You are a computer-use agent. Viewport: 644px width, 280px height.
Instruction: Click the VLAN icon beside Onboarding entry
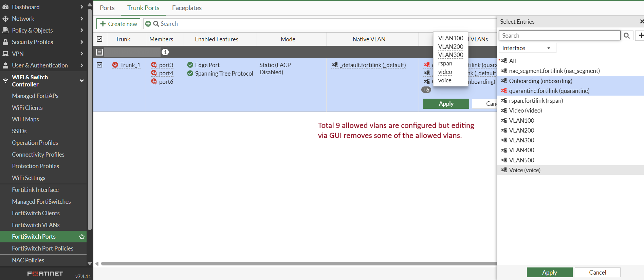coord(504,81)
